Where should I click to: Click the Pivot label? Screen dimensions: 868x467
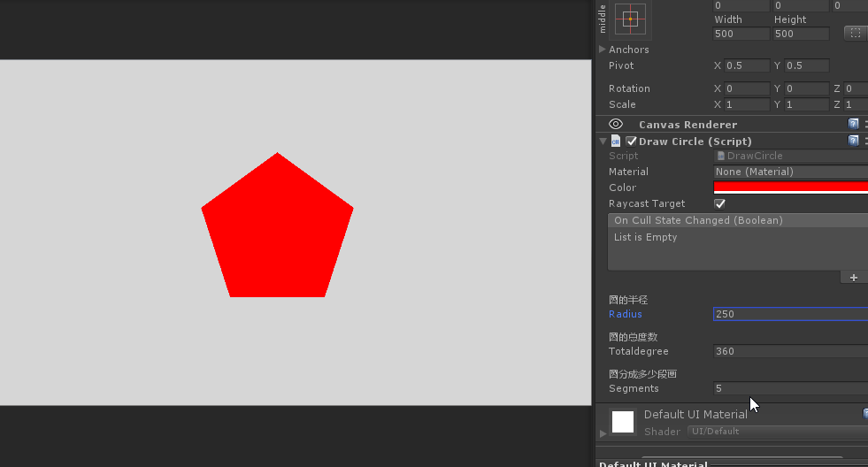coord(621,65)
